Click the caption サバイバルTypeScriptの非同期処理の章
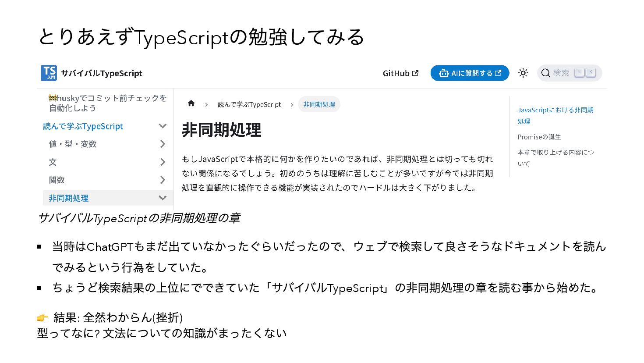The width and height of the screenshot is (644, 363). point(139,218)
